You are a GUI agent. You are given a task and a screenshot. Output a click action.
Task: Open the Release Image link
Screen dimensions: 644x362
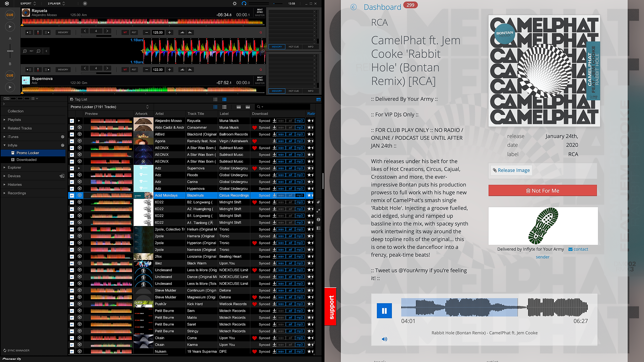tap(511, 170)
